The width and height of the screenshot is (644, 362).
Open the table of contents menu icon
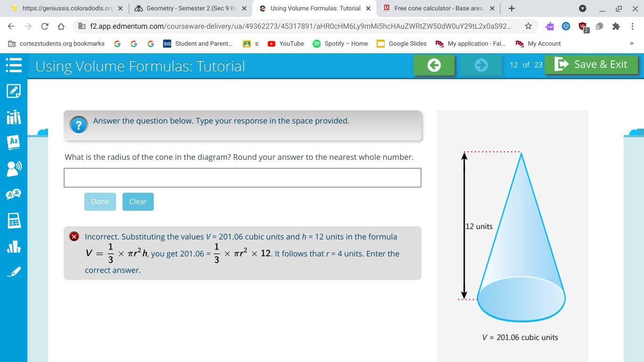click(14, 65)
